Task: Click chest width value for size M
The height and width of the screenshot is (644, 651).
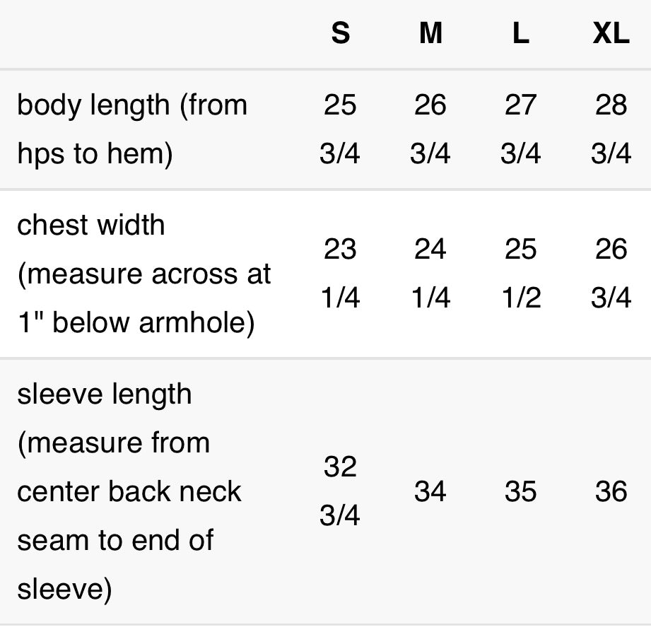Action: (x=430, y=274)
